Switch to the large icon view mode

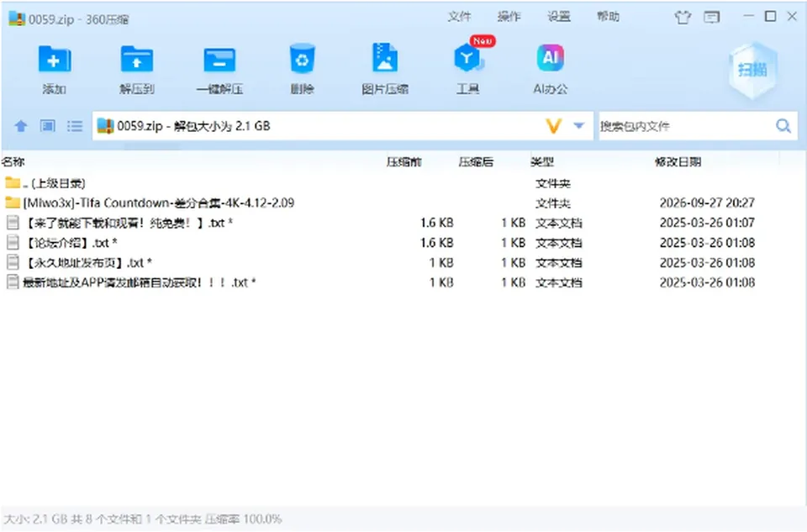[x=48, y=125]
